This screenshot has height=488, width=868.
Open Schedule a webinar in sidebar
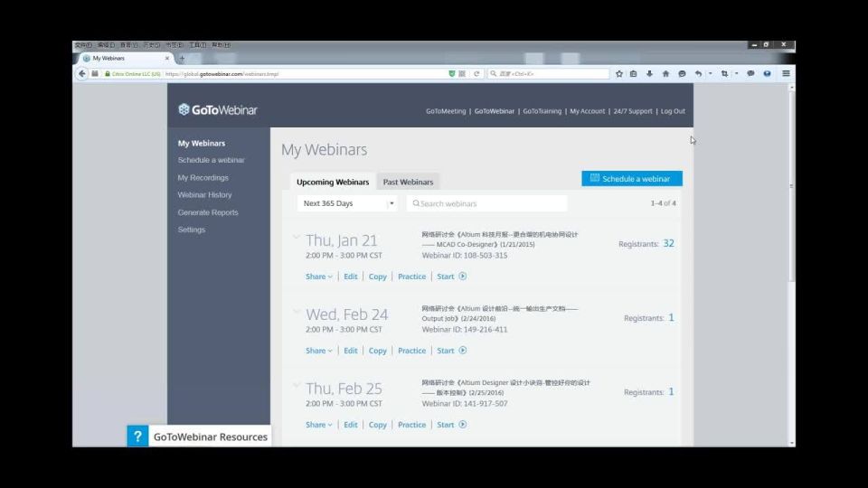click(x=211, y=160)
